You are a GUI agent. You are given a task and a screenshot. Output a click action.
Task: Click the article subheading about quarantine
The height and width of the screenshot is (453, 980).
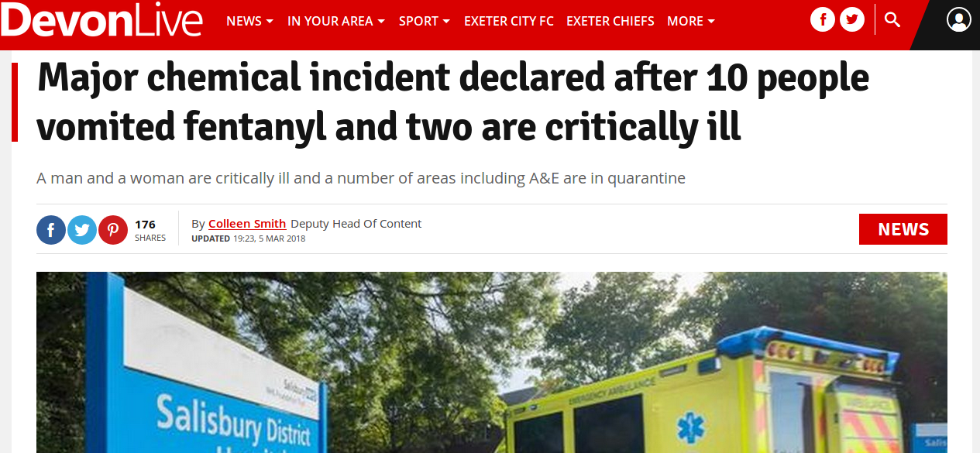click(x=361, y=178)
